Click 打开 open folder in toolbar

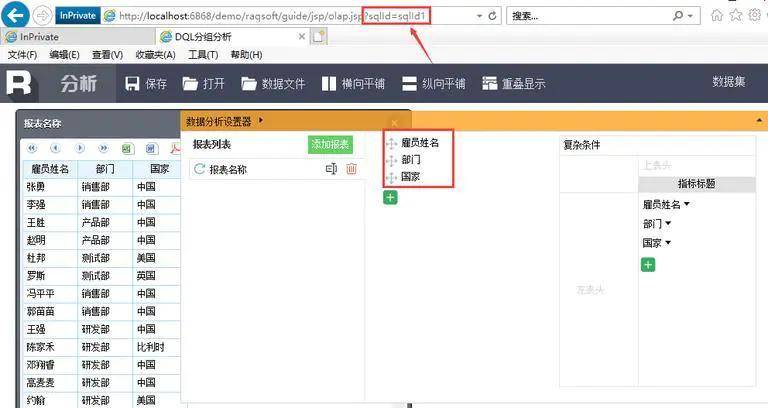204,83
